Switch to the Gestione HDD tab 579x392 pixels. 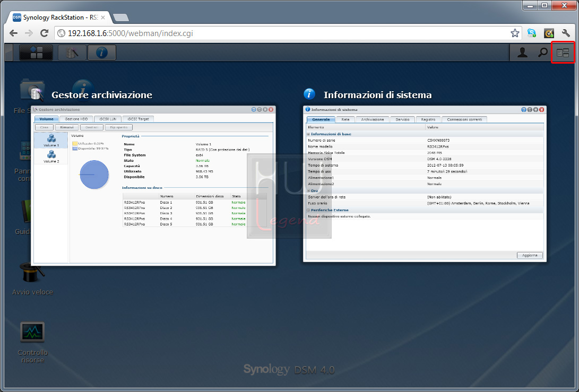76,119
